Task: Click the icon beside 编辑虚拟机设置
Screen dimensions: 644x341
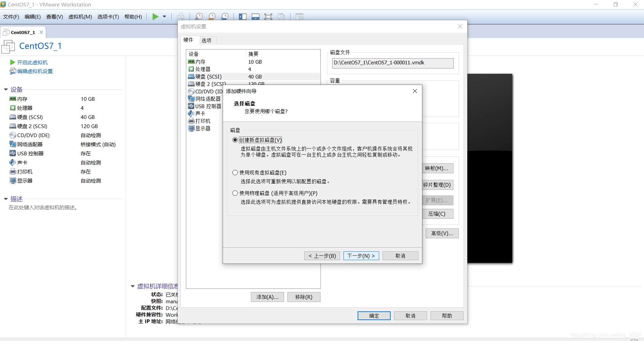Action: pyautogui.click(x=13, y=71)
